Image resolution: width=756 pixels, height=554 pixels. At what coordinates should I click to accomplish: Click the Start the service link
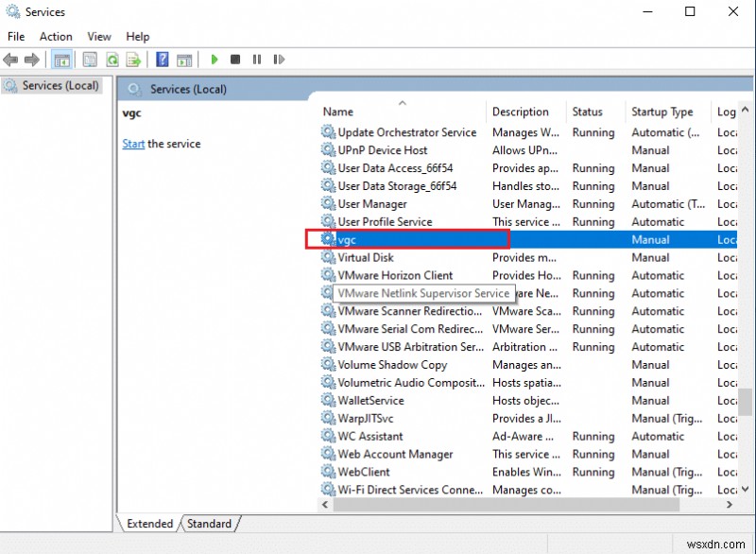pyautogui.click(x=133, y=144)
